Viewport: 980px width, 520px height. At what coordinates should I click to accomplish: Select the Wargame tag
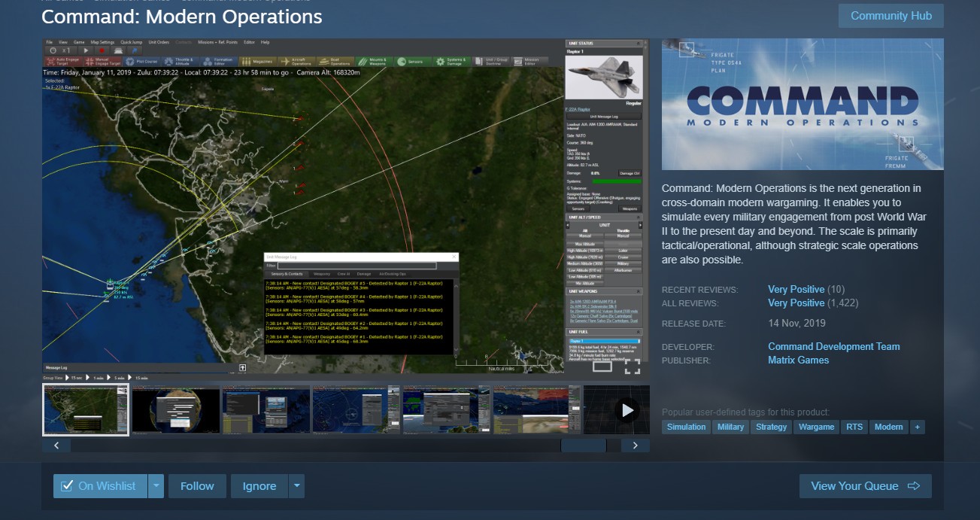point(816,427)
